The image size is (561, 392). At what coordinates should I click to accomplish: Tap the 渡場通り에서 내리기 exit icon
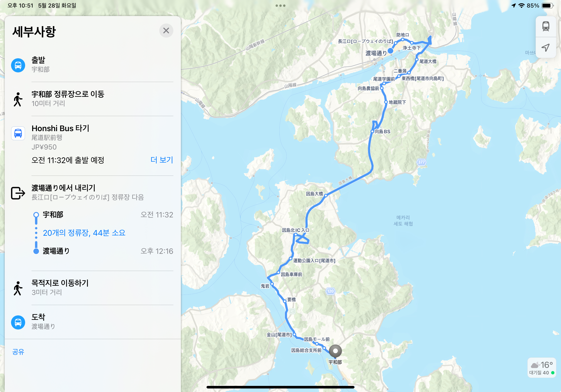point(18,193)
